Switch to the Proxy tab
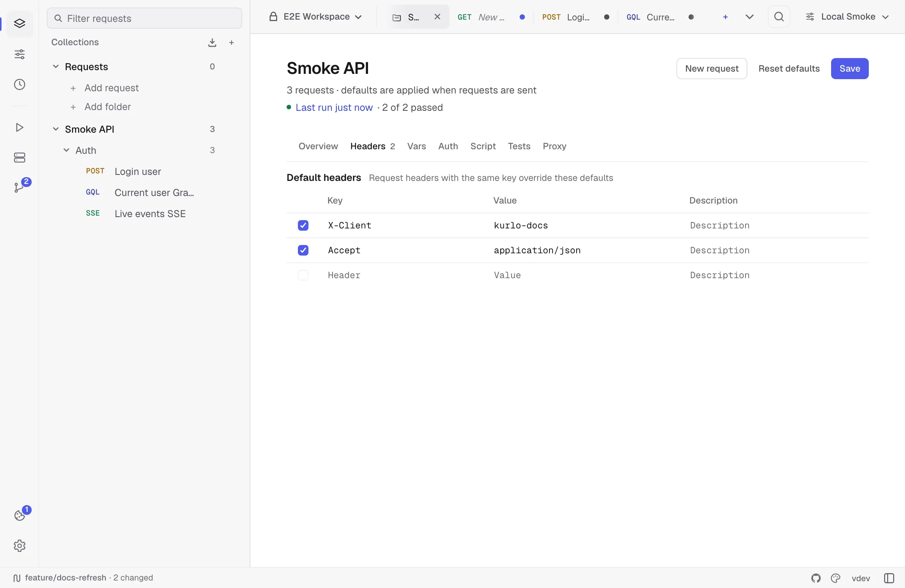 coord(554,146)
